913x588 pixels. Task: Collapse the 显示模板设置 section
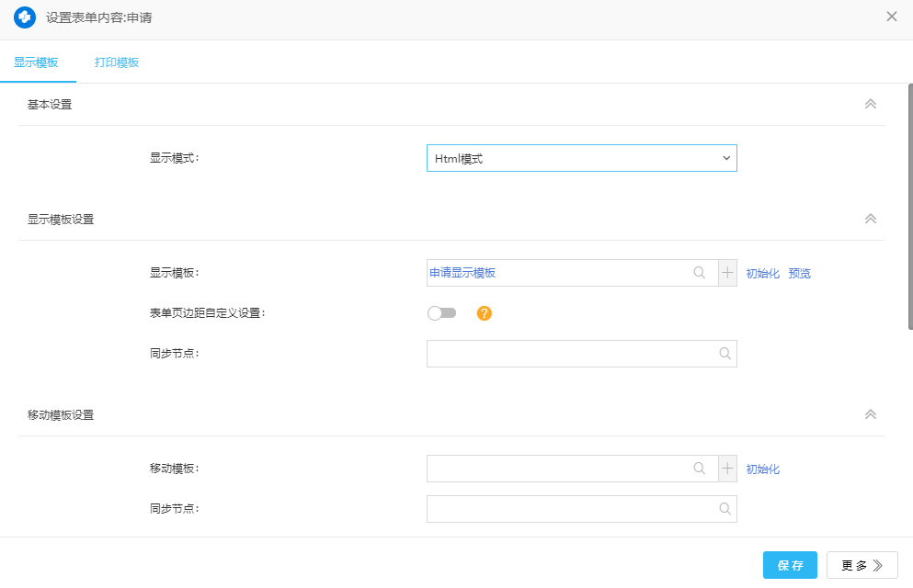870,219
